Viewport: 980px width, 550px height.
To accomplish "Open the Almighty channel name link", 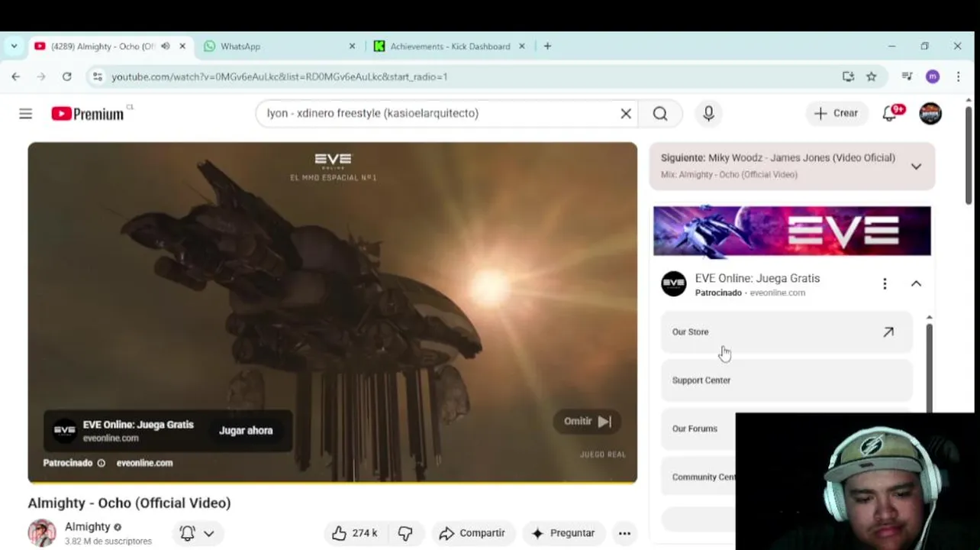I will point(87,527).
